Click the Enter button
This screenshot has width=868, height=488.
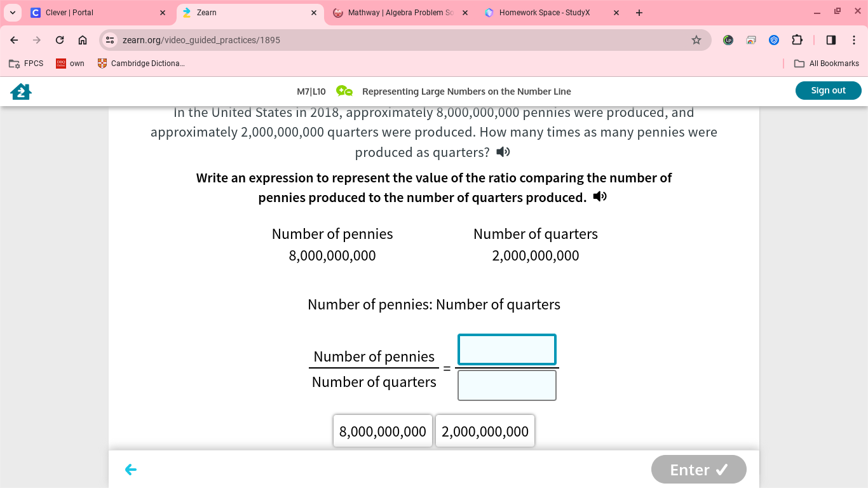[699, 470]
